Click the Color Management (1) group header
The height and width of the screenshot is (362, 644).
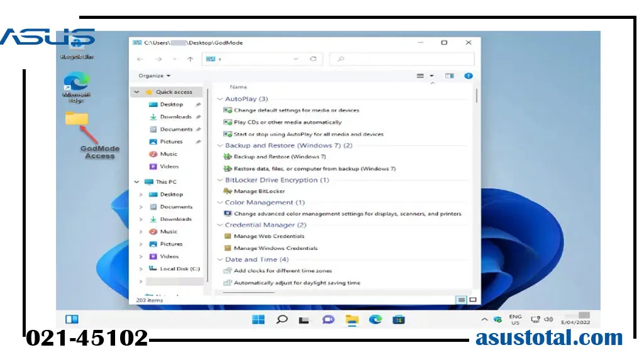click(265, 202)
